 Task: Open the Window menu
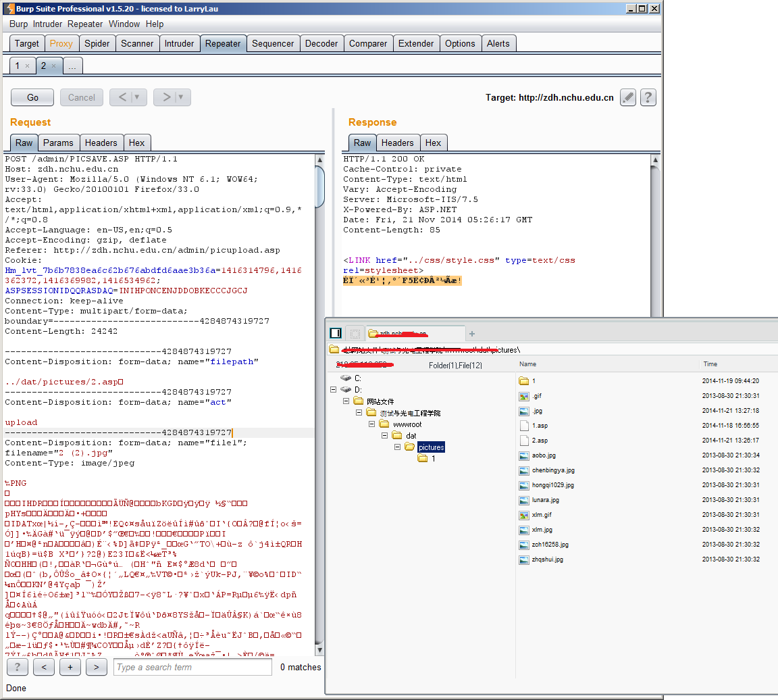[x=124, y=24]
